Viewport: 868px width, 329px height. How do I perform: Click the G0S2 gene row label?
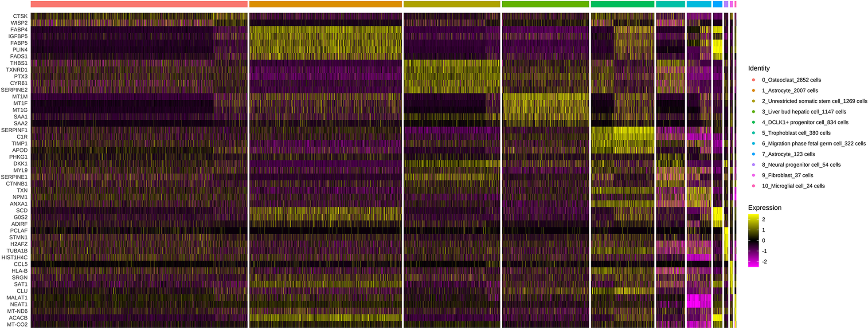coord(20,217)
